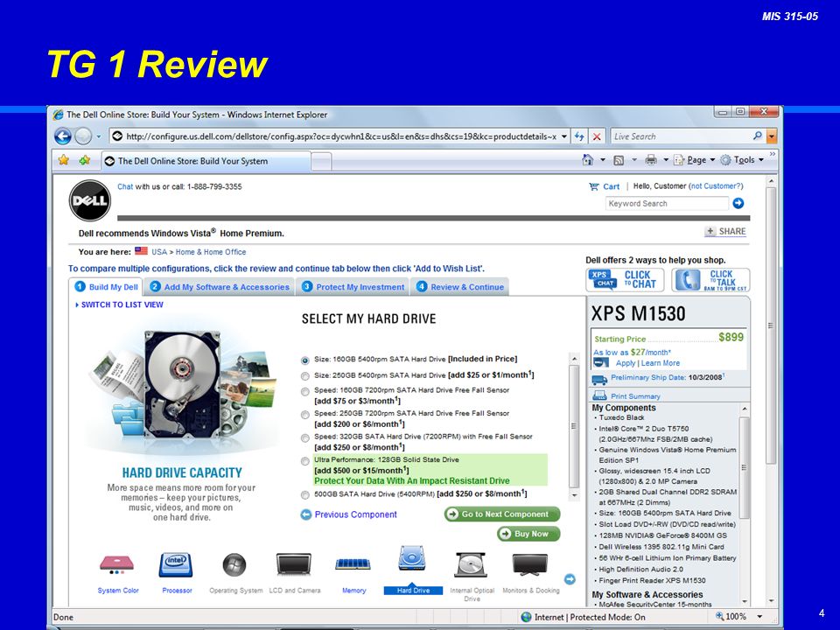Open a new blank browser tab

point(321,161)
